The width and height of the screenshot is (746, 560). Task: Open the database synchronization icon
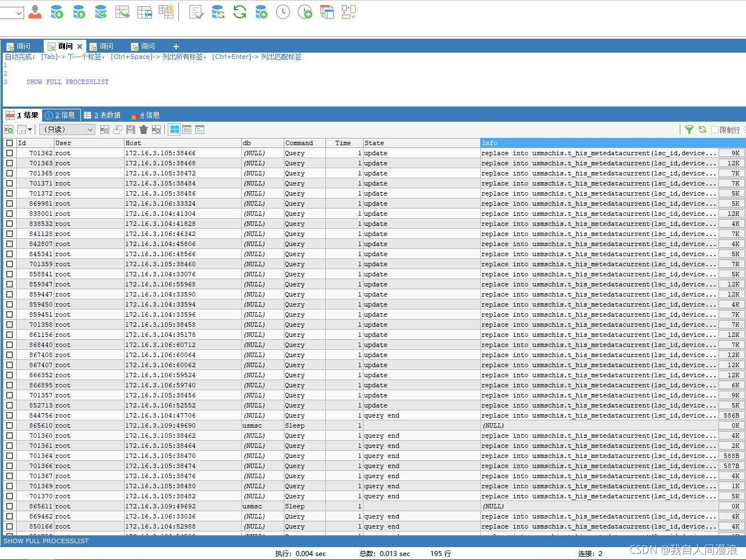pyautogui.click(x=218, y=11)
